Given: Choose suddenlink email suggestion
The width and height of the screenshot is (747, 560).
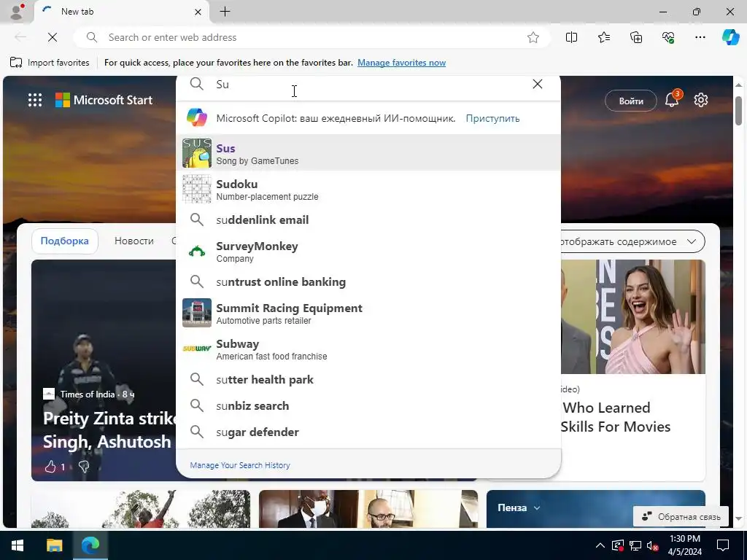Looking at the screenshot, I should (x=368, y=219).
